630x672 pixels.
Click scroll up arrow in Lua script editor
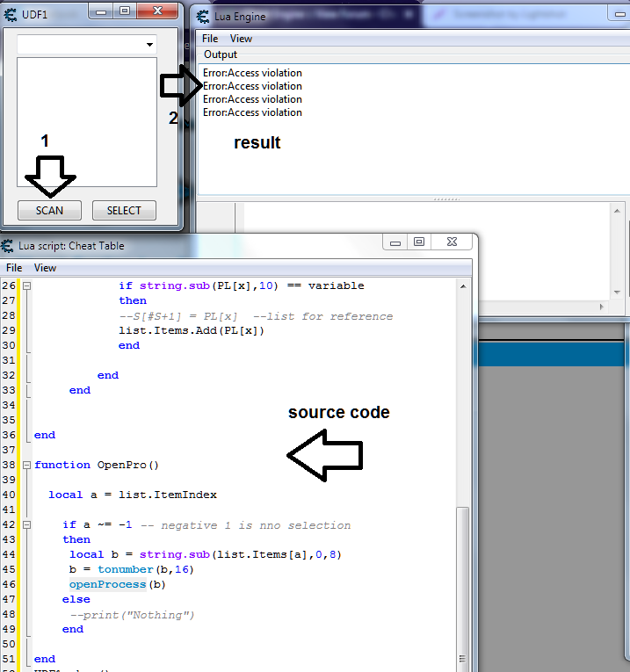(463, 286)
